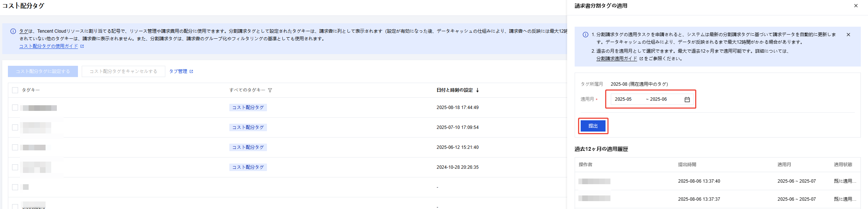Click 過去12ヶ月の適用履歴 heading
The image size is (868, 209).
pyautogui.click(x=601, y=149)
